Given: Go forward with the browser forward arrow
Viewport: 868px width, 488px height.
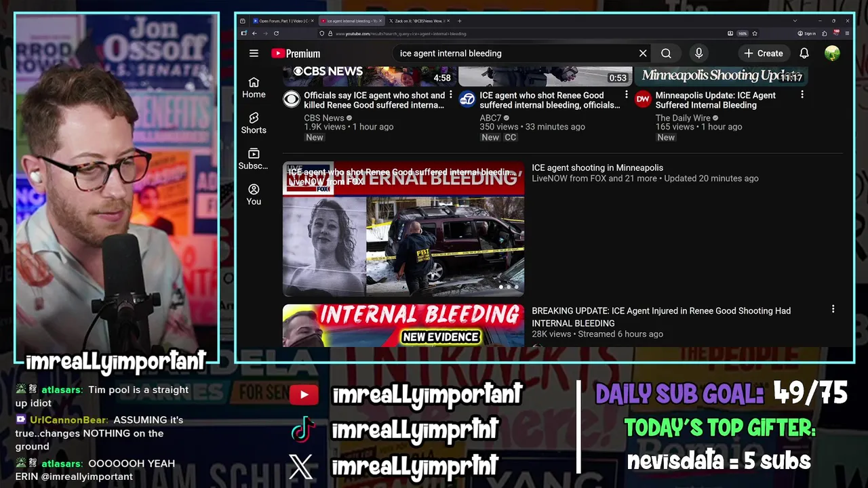Looking at the screenshot, I should [x=264, y=33].
